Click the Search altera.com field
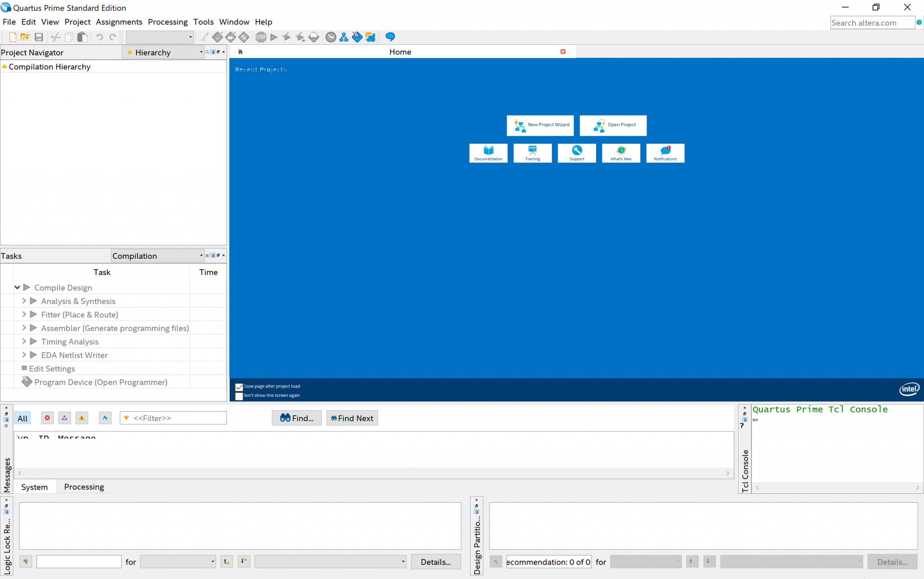 point(872,23)
